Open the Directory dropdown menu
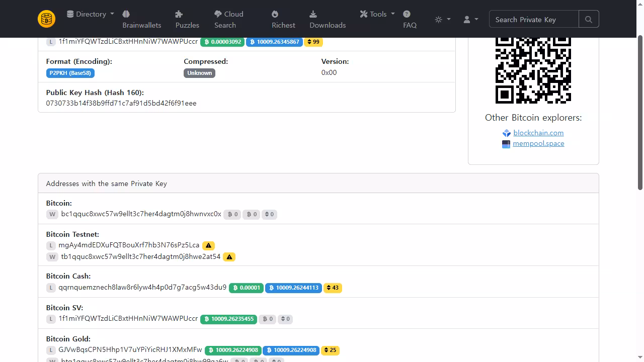 tap(91, 14)
